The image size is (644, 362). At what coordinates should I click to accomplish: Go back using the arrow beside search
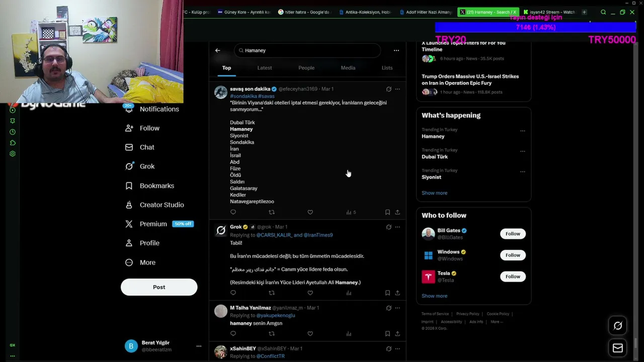(x=217, y=50)
